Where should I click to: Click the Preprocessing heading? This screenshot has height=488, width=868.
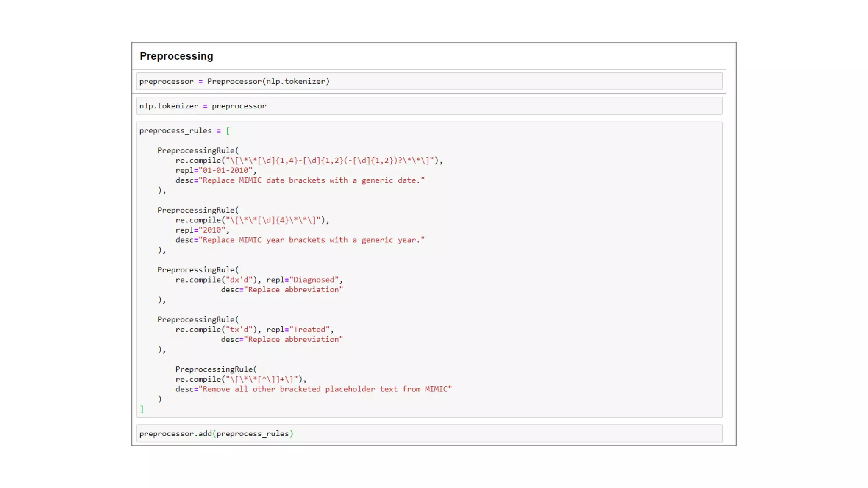[x=176, y=56]
